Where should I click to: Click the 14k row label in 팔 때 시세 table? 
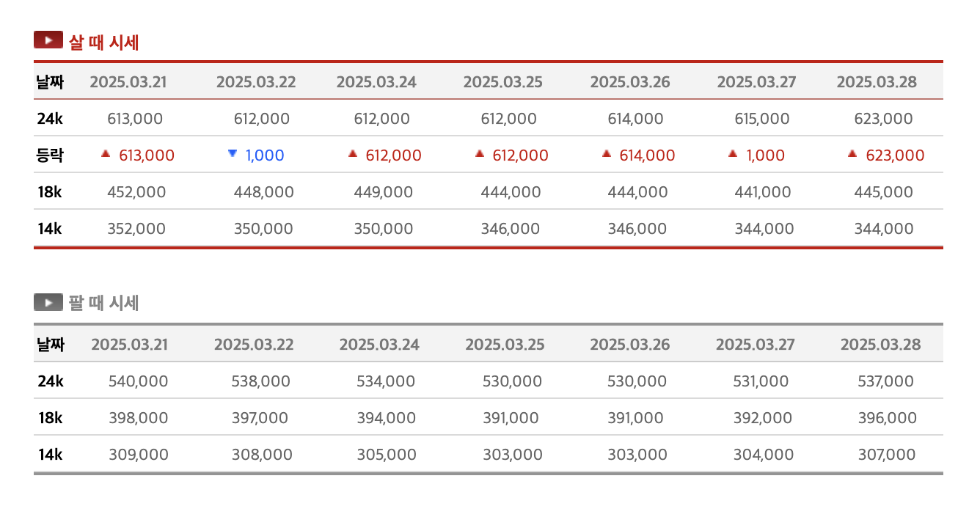point(51,455)
